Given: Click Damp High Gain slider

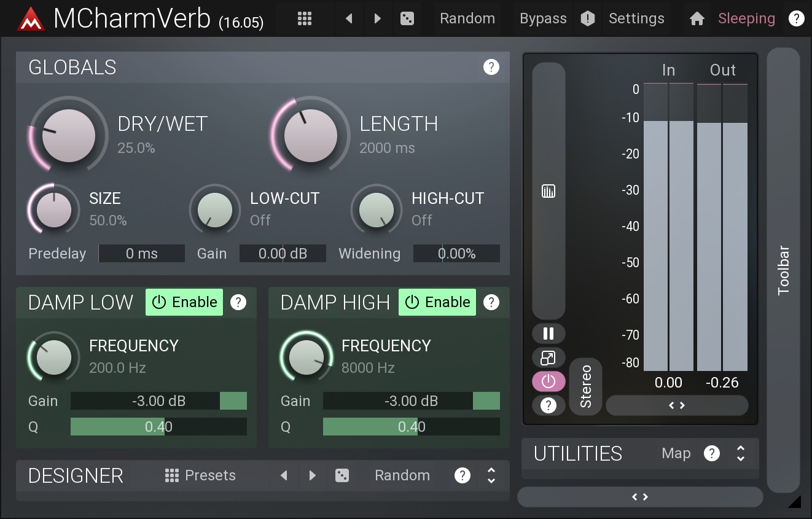Looking at the screenshot, I should pos(412,401).
